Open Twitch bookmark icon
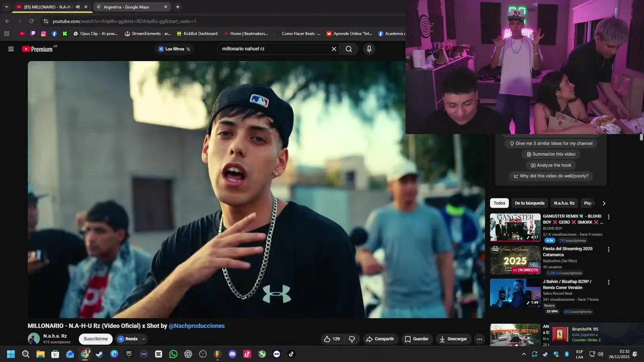This screenshot has height=362, width=644. [33, 34]
